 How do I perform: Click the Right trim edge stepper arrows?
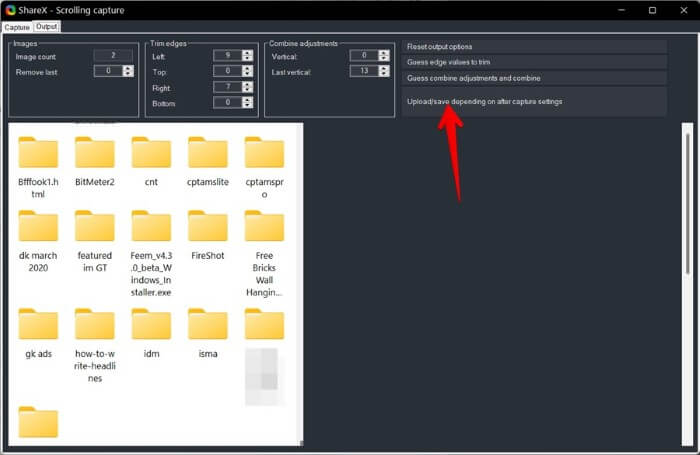247,87
